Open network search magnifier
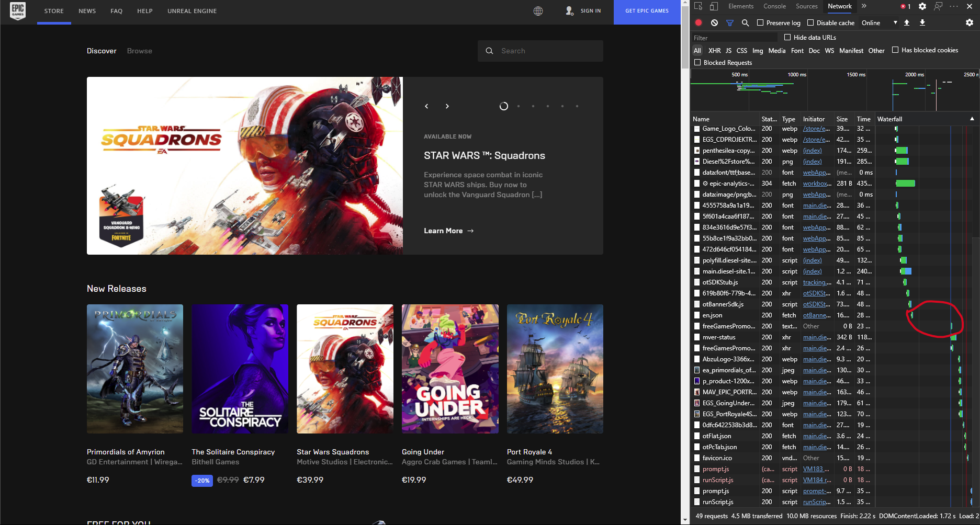 click(746, 23)
